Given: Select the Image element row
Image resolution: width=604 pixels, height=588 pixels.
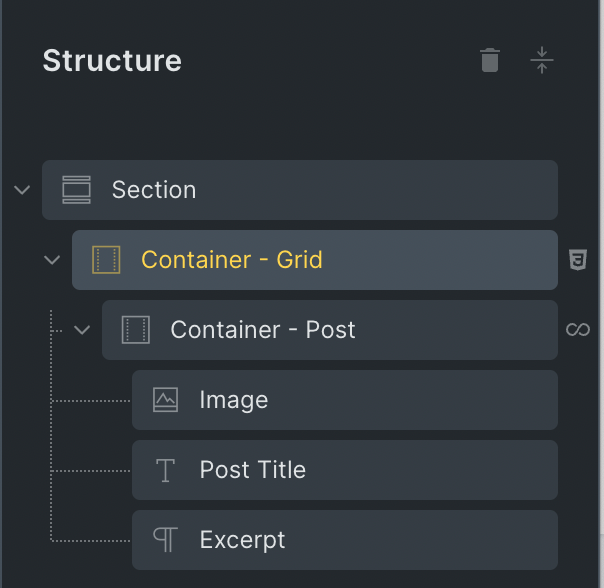Looking at the screenshot, I should (400, 400).
